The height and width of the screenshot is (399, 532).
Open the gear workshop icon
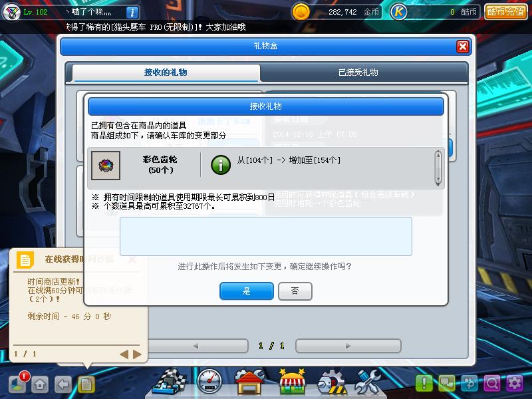click(x=332, y=382)
